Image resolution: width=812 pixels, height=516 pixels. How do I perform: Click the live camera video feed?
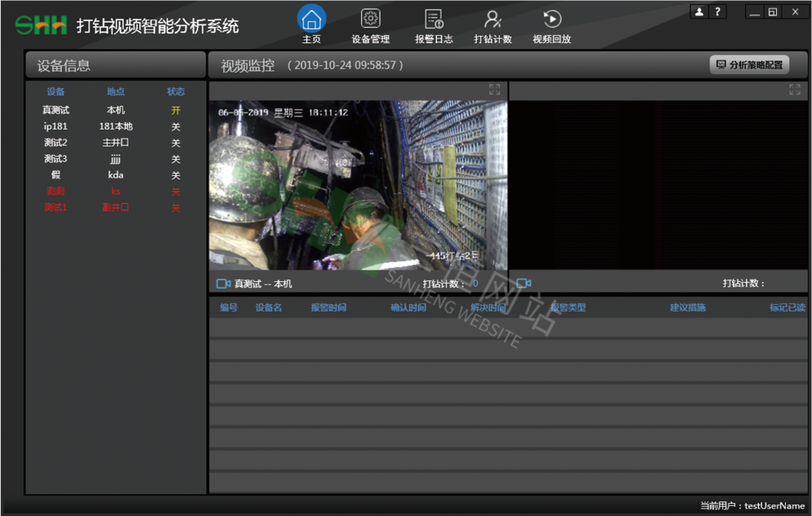(358, 185)
